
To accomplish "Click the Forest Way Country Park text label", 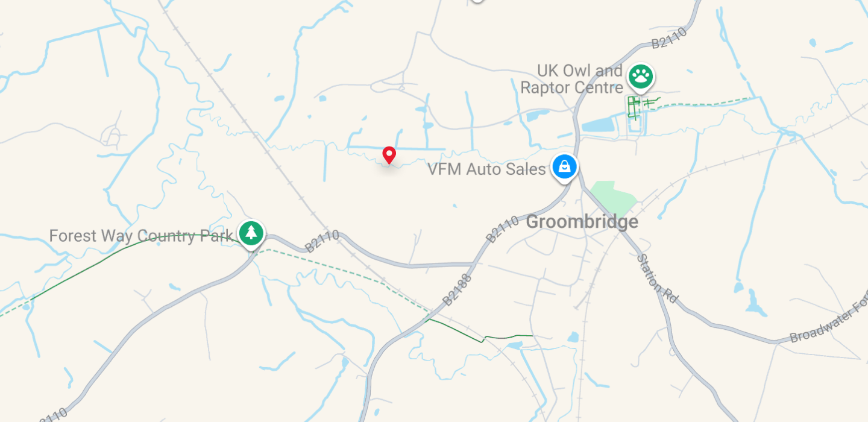I will coord(141,236).
